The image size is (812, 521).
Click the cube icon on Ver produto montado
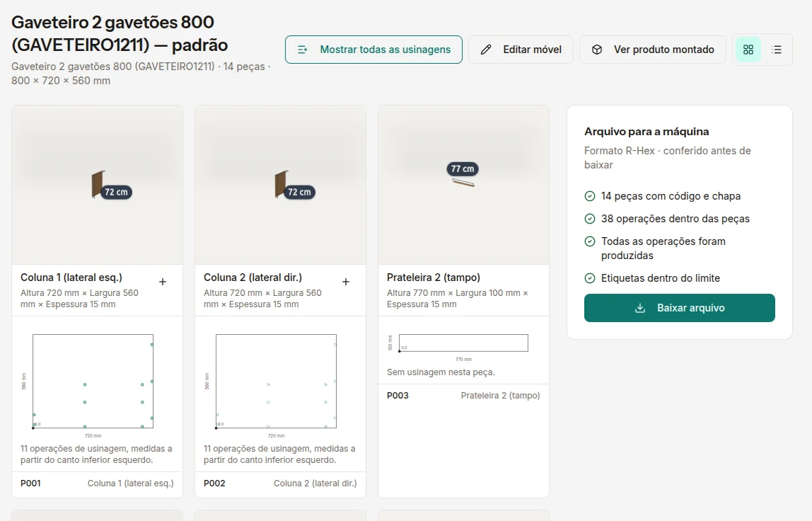tap(597, 50)
